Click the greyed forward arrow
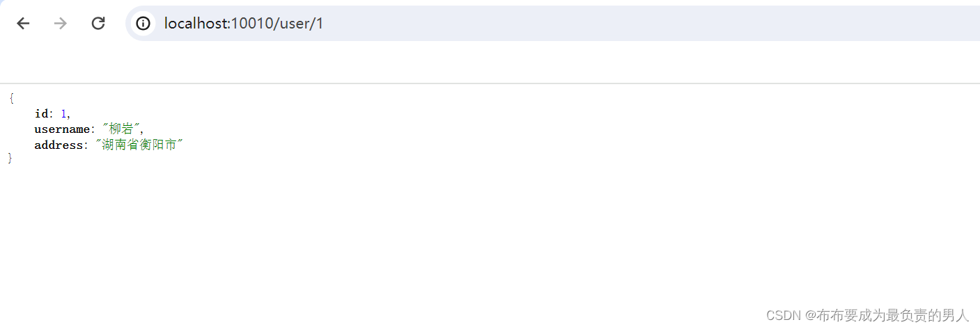This screenshot has width=980, height=329. point(61,24)
